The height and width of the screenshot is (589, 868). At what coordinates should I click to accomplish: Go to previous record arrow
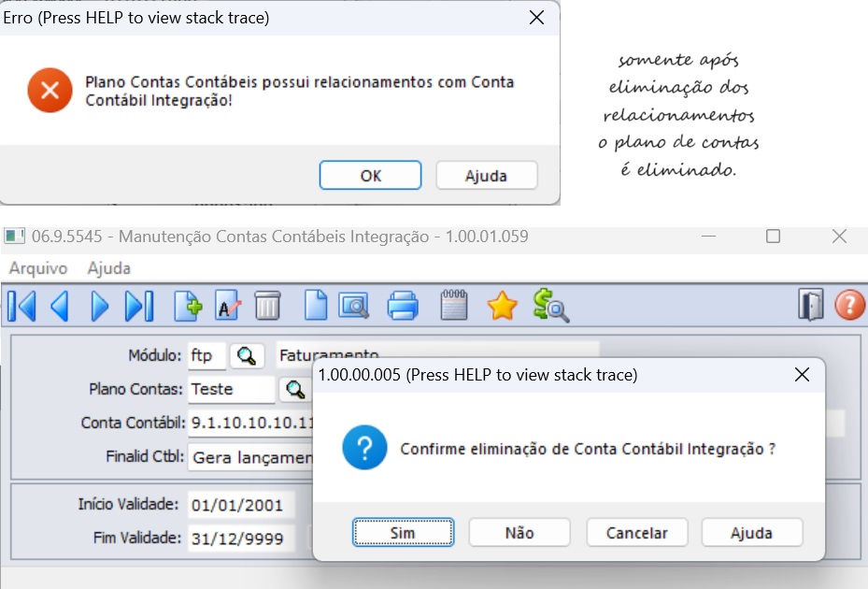coord(60,307)
